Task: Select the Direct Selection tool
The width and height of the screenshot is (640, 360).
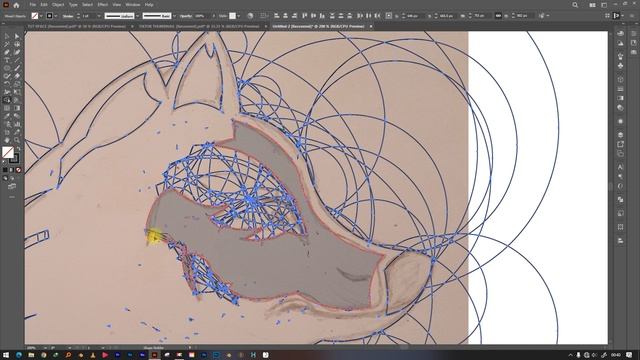Action: pos(17,36)
